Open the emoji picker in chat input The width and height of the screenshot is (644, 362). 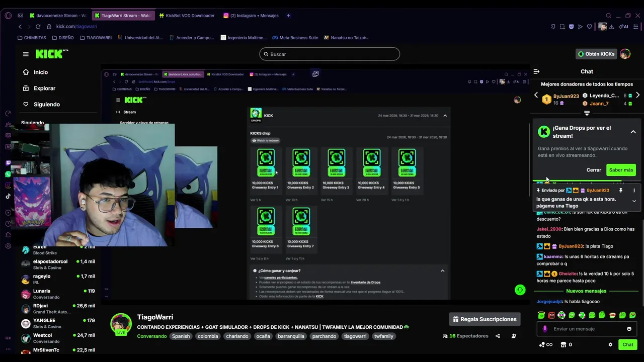[x=629, y=329]
